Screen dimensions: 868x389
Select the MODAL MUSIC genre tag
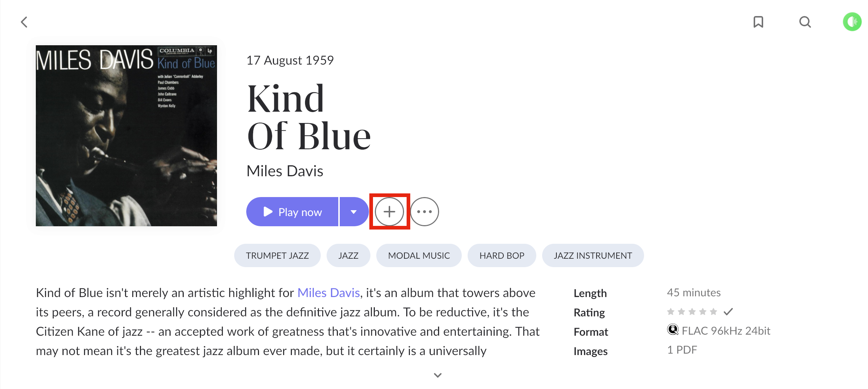419,255
